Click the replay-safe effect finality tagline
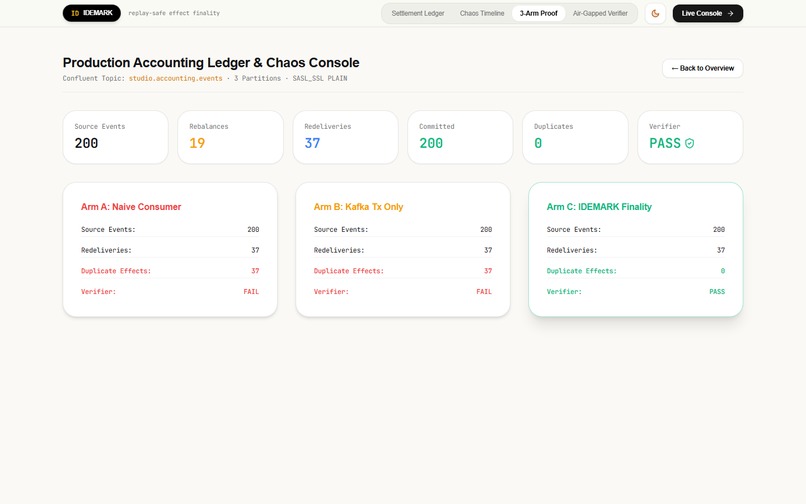 174,13
